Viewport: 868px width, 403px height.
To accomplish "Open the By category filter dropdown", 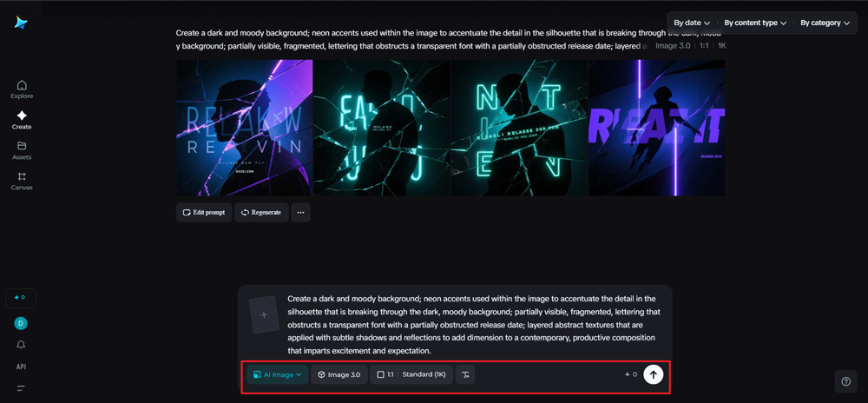I will click(825, 23).
